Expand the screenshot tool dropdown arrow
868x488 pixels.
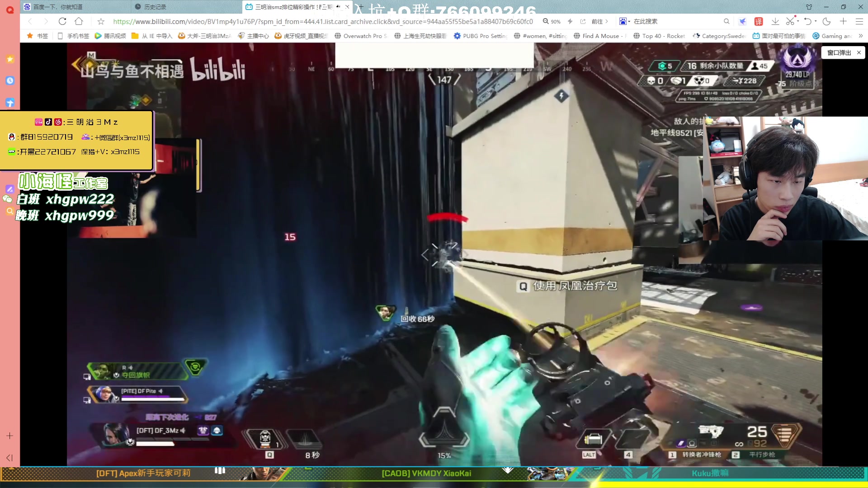click(798, 21)
